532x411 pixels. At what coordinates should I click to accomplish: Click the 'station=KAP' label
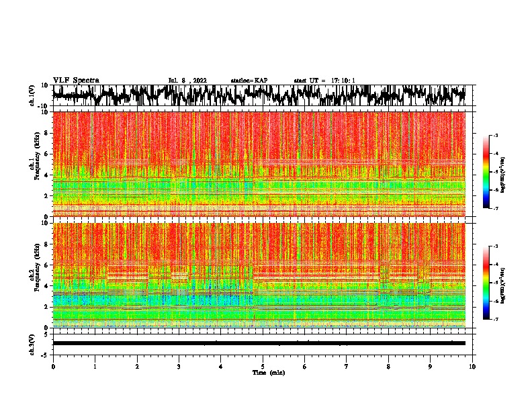[x=249, y=81]
